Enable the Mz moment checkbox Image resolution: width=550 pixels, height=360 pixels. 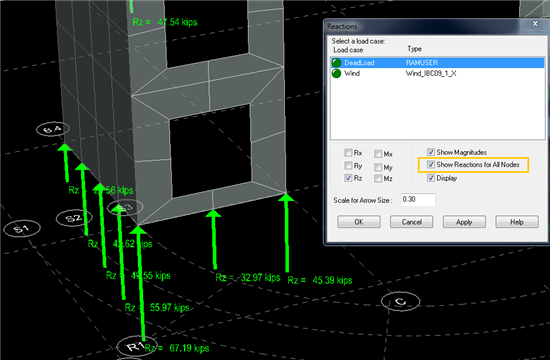378,179
